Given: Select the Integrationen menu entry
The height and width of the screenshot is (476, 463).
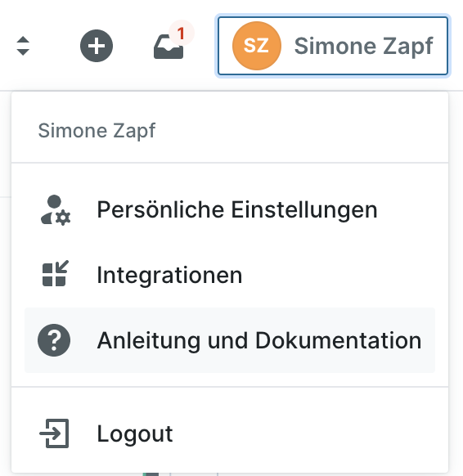Looking at the screenshot, I should click(x=230, y=275).
